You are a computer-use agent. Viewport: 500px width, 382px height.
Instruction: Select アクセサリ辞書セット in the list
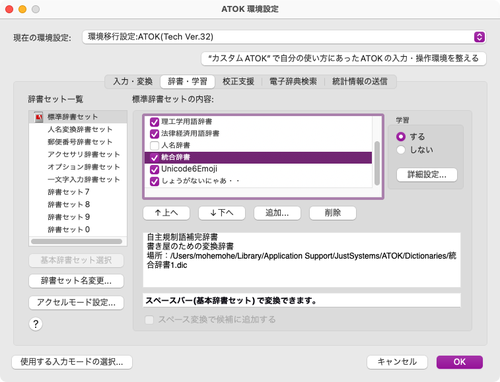pyautogui.click(x=78, y=154)
